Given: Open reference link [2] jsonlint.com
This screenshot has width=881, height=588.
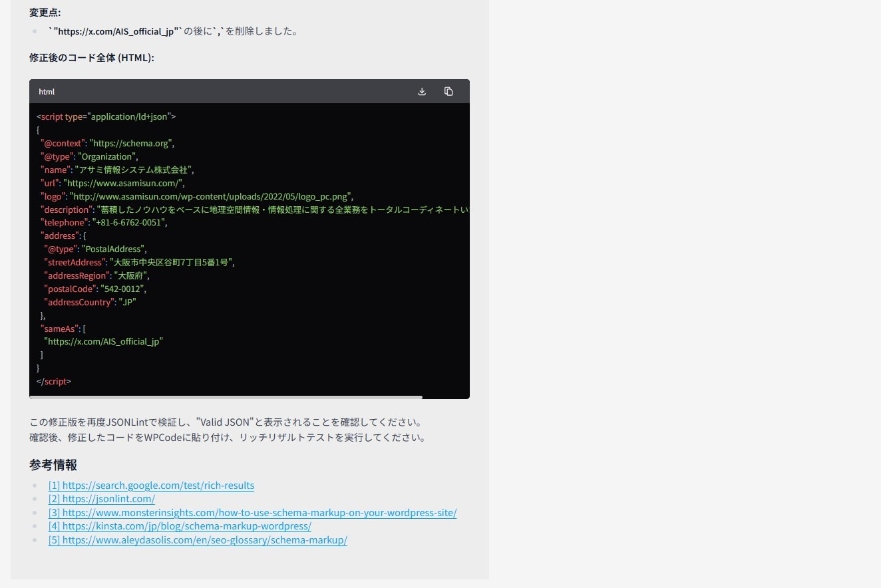Looking at the screenshot, I should [101, 499].
